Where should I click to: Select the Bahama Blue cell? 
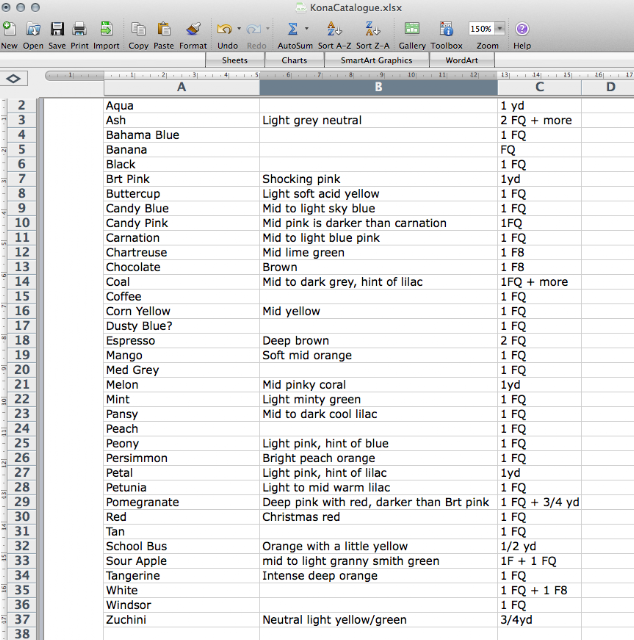182,135
